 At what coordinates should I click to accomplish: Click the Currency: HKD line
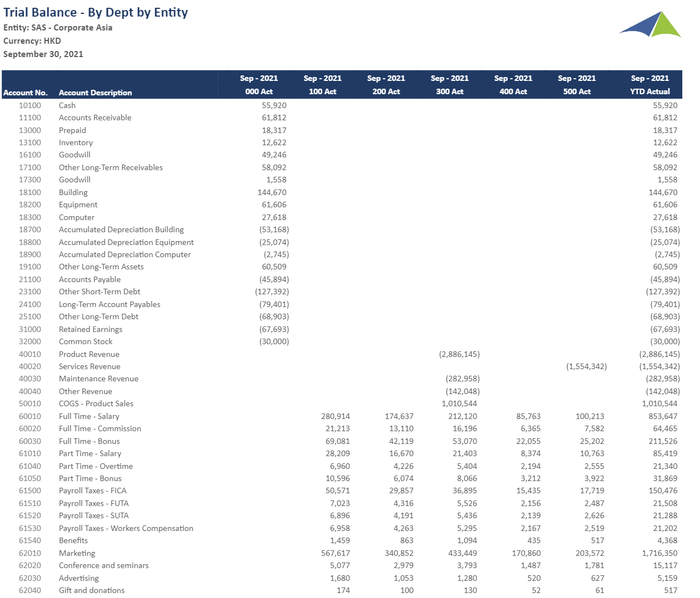[x=32, y=41]
